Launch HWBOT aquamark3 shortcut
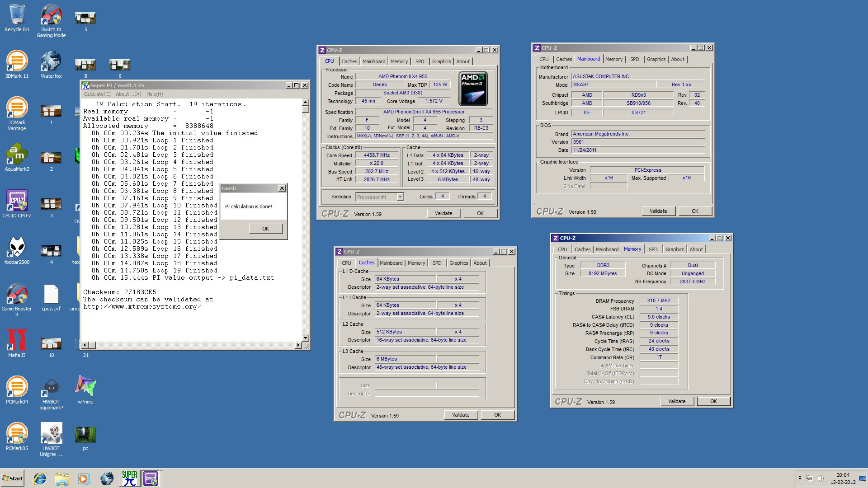Screen dimensions: 868x488 coord(51,393)
